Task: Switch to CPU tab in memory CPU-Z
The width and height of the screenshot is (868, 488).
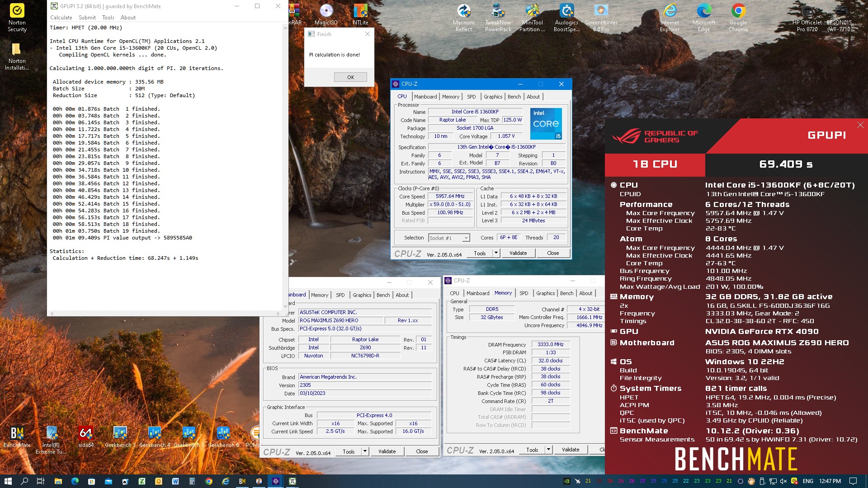Action: [454, 293]
